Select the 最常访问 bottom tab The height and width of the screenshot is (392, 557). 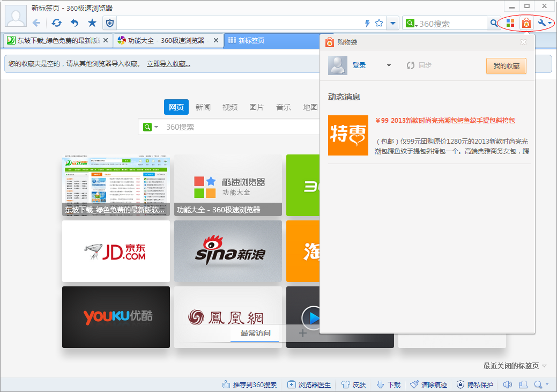point(255,333)
